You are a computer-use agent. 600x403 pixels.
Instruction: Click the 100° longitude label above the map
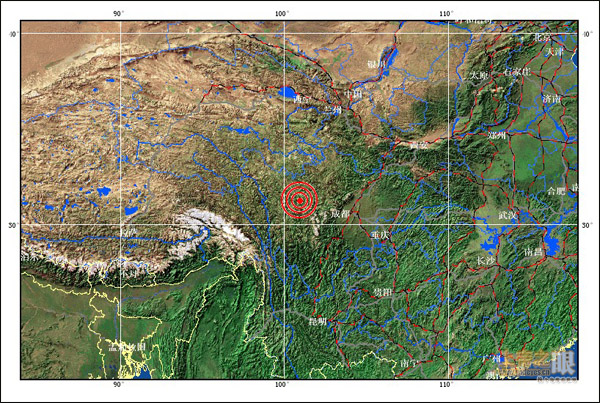coord(282,14)
